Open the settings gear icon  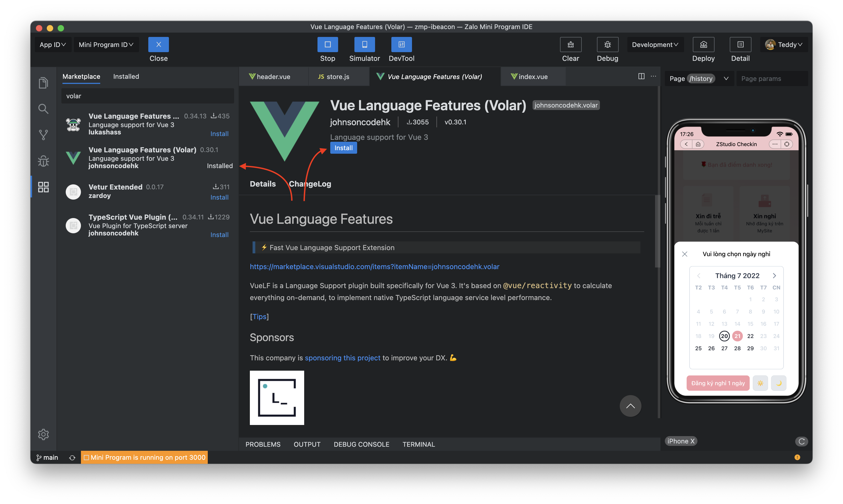click(43, 434)
